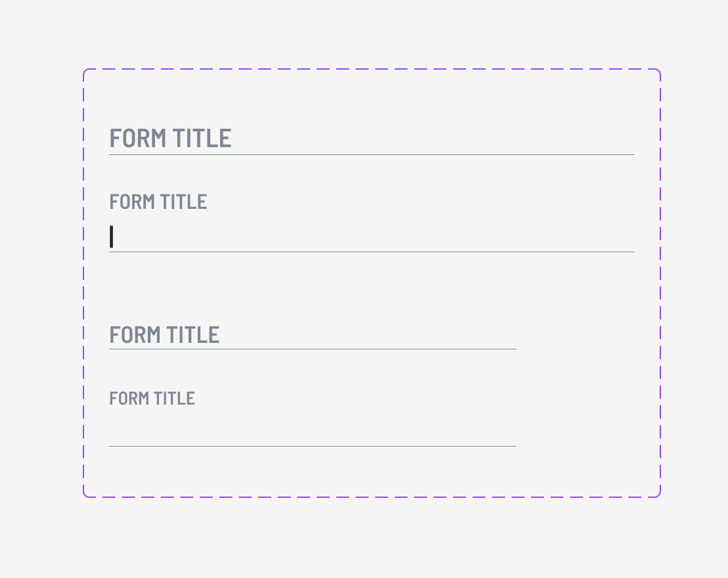Click the left edge of the dashed purple frame
The width and height of the screenshot is (728, 578).
83,282
